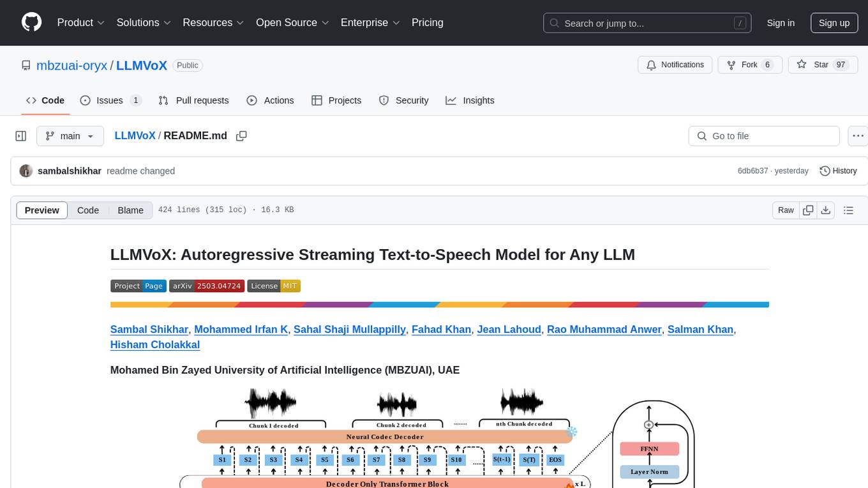This screenshot has height=488, width=868.
Task: Open the License MIT badge
Action: click(274, 286)
